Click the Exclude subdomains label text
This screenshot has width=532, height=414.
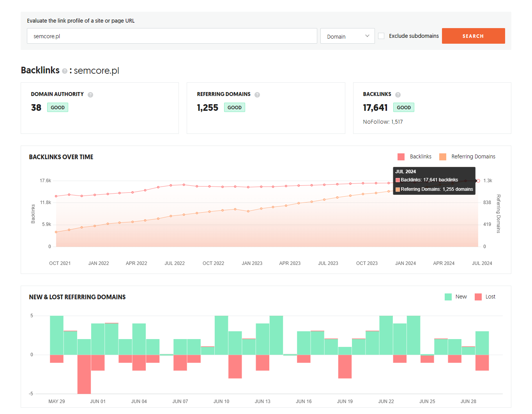[x=414, y=36]
